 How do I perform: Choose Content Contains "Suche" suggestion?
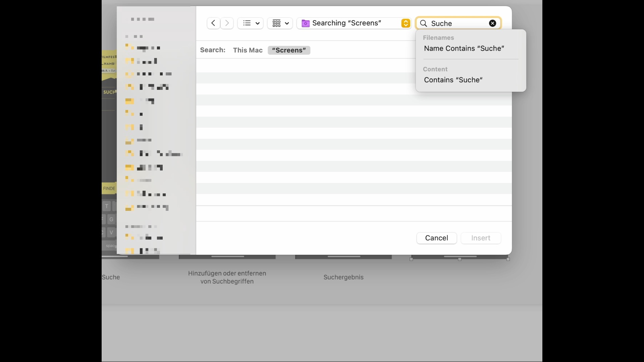(x=453, y=80)
